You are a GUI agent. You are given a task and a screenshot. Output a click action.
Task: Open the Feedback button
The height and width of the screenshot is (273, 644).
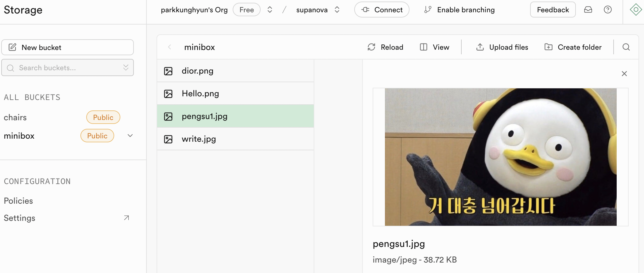(553, 10)
